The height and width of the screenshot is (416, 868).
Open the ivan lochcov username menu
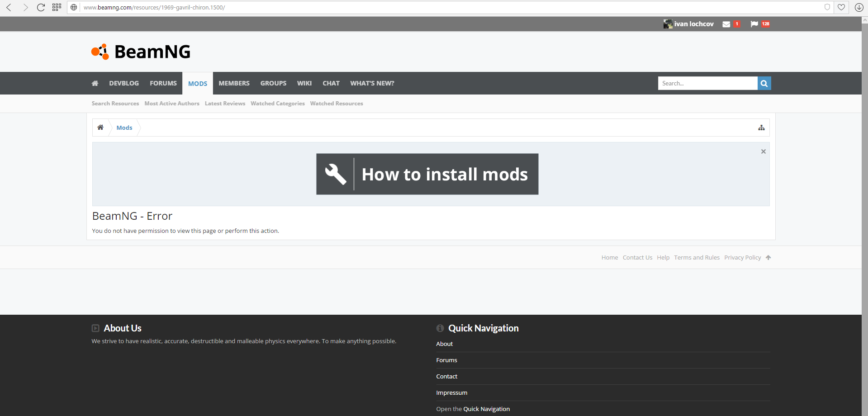coord(694,24)
